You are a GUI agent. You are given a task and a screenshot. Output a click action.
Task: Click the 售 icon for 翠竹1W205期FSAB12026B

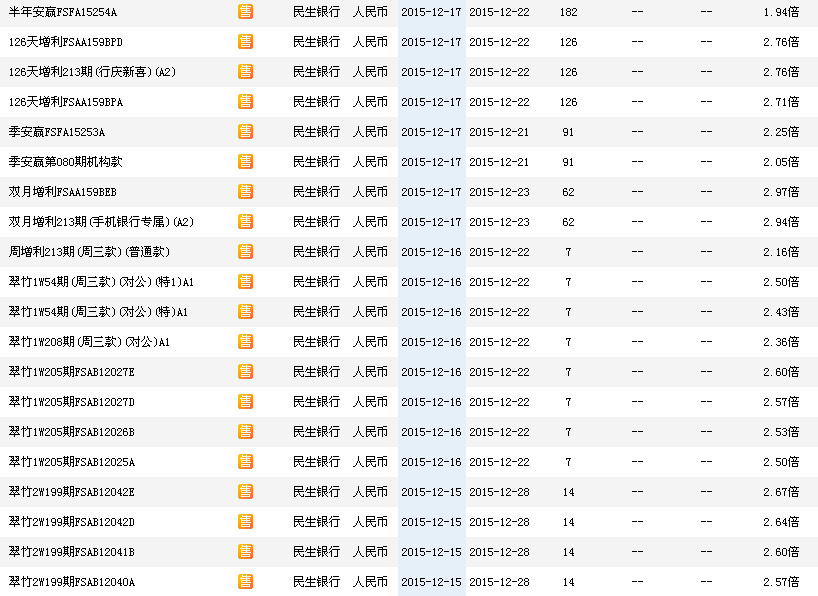245,432
